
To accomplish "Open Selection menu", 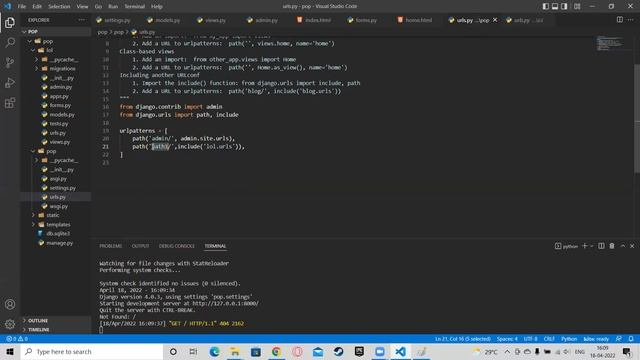I will tap(59, 7).
